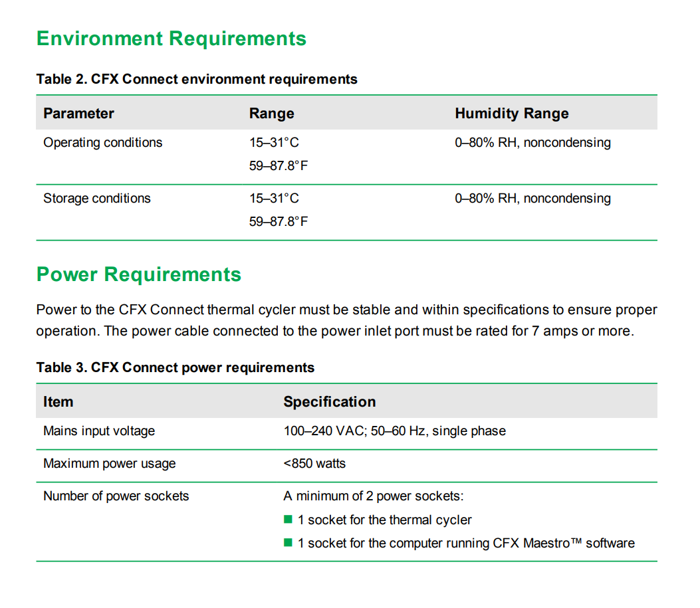Click the "Environment Requirements" heading
Screen dimensions: 700x608
tap(172, 39)
